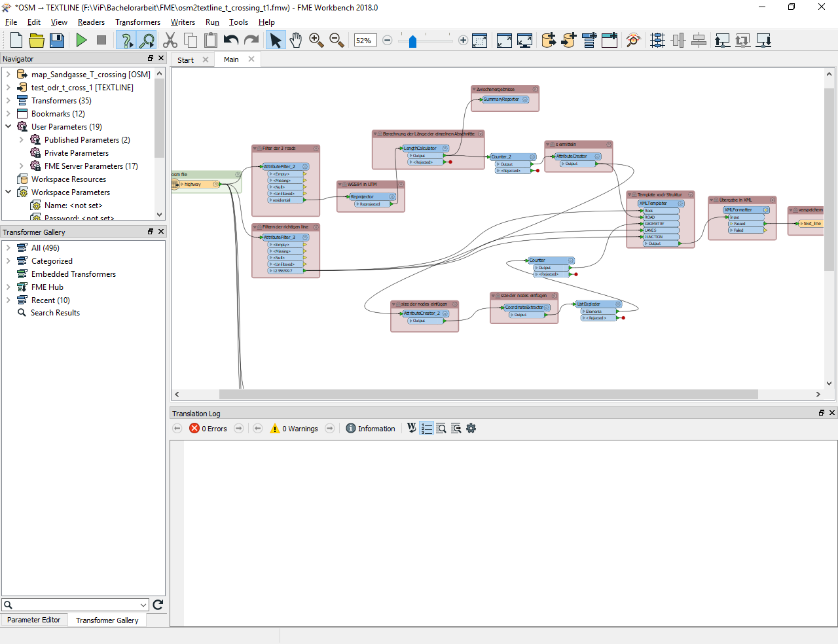The height and width of the screenshot is (644, 838).
Task: Select the magnifier Zoom Out tool
Action: [x=337, y=41]
